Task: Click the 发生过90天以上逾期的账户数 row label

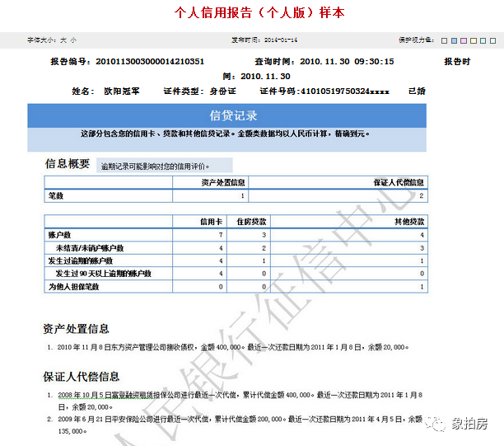Action: [103, 274]
